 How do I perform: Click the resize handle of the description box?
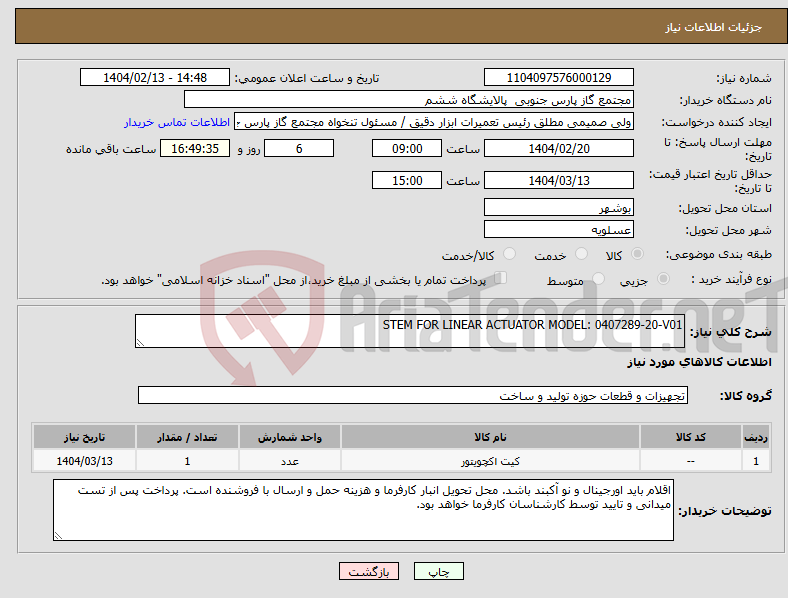[140, 343]
